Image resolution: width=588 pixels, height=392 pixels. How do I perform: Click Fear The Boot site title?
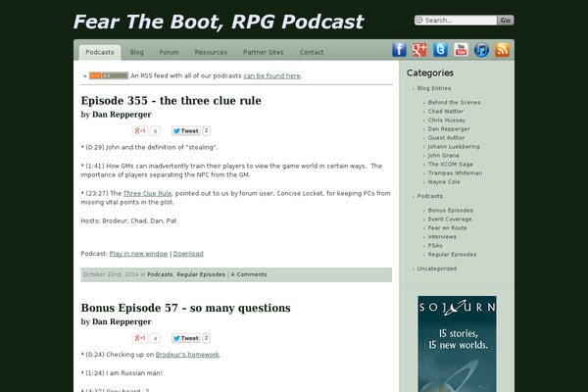pos(219,22)
